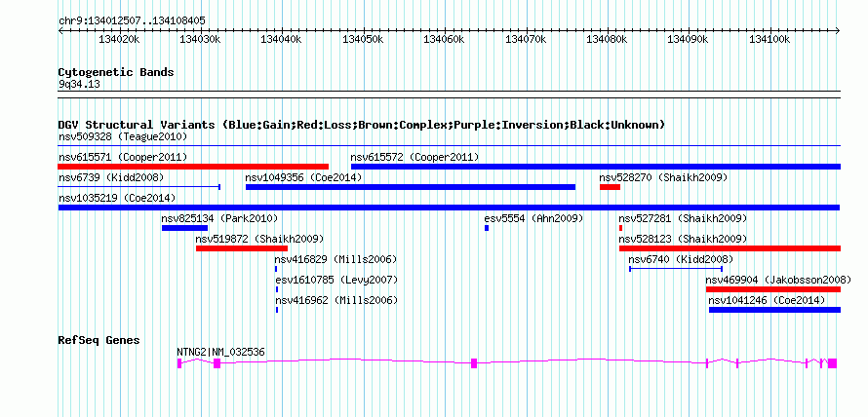Screen dimensions: 868x417
Task: Click the Cytogenetic Bands track title
Action: (x=116, y=72)
